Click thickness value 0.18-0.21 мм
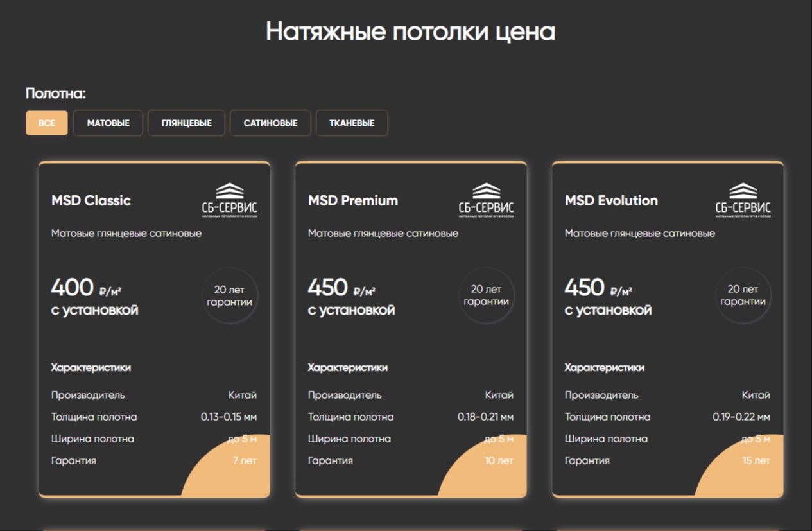 click(x=485, y=417)
